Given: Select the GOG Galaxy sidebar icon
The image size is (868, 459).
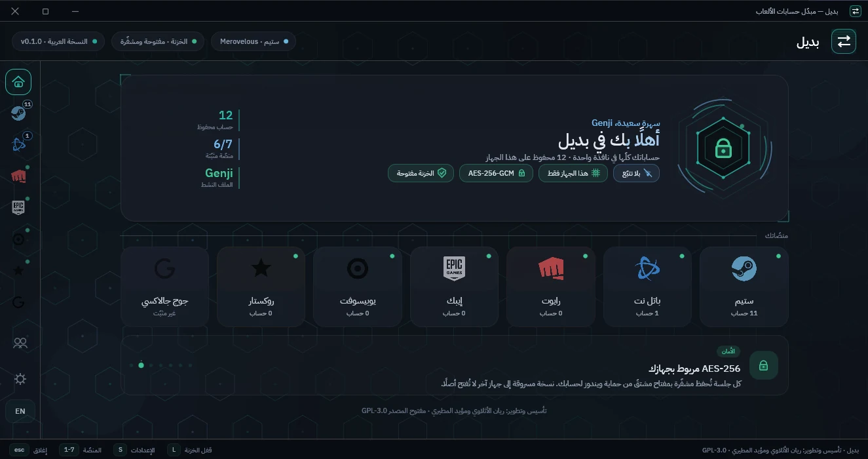Looking at the screenshot, I should [18, 302].
